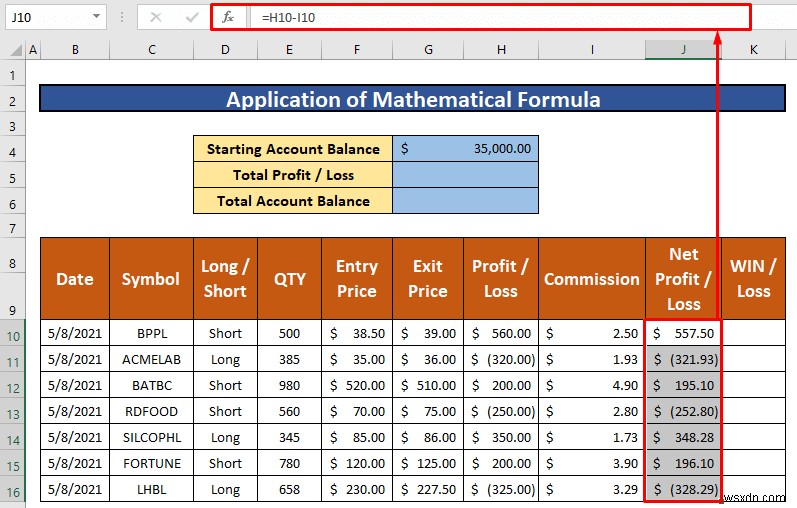Click the Net Profit / Loss header cell
Screen dimensions: 797x508
pos(684,279)
